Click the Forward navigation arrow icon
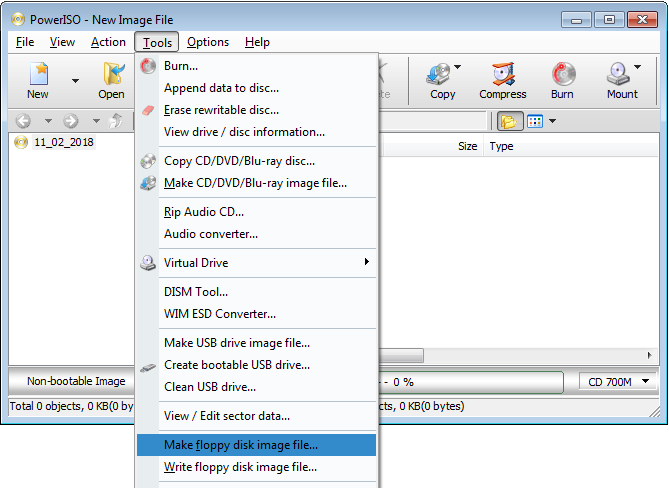Screen dimensions: 669x488 [71, 121]
